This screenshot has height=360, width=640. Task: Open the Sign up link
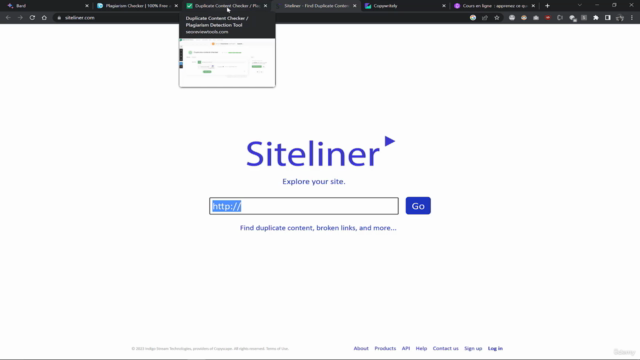tap(473, 348)
